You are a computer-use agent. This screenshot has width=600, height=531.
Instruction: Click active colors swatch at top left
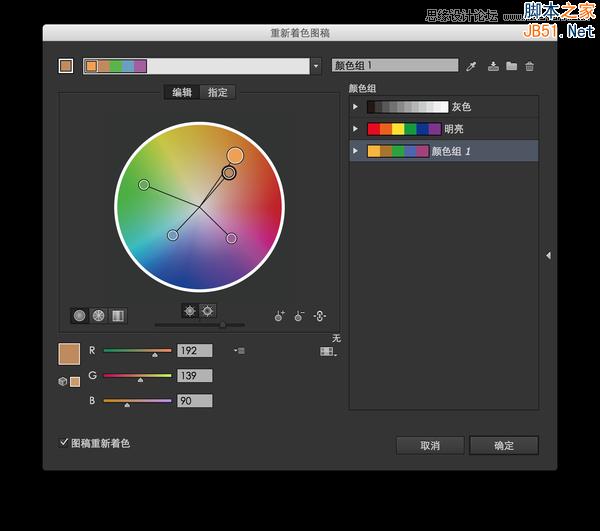66,66
